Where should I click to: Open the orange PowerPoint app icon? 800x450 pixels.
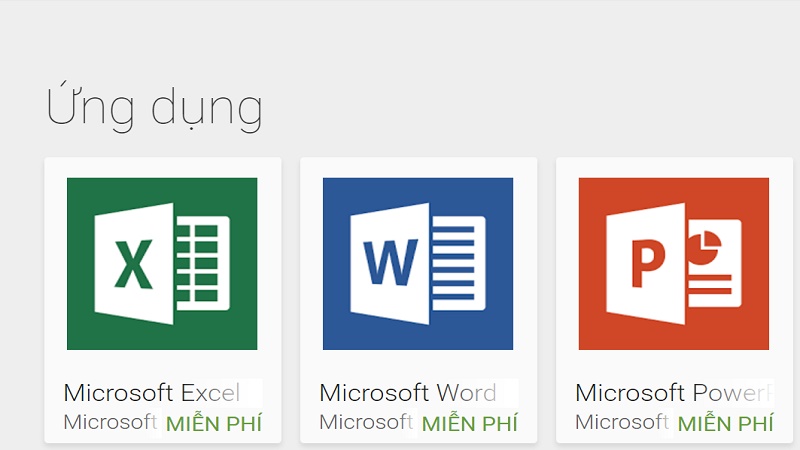[674, 263]
